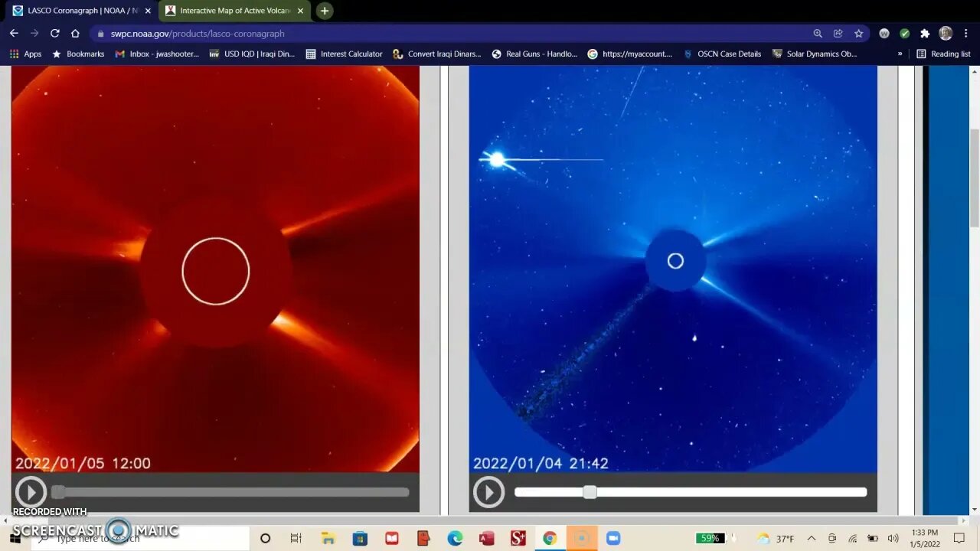The height and width of the screenshot is (551, 980).
Task: Close the LASCO Coronagraph tab
Action: pos(148,11)
